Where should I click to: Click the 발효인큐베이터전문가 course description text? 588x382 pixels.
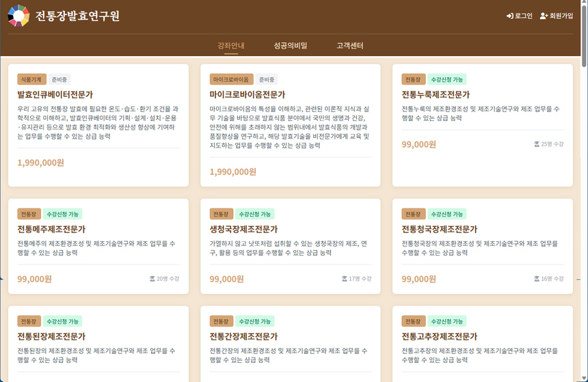click(x=98, y=122)
